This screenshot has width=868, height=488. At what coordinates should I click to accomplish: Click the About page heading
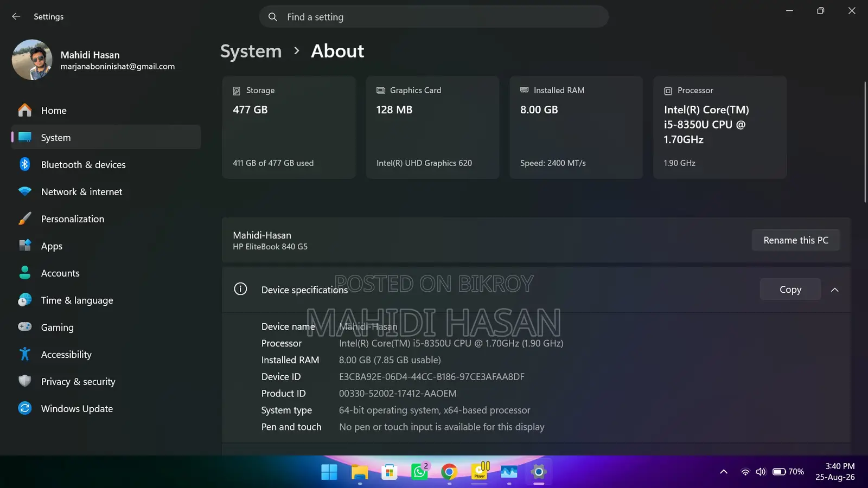point(337,51)
